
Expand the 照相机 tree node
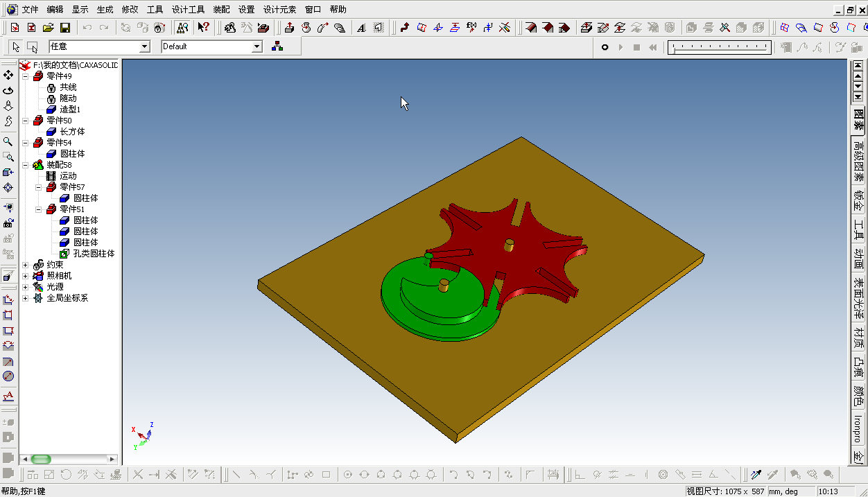point(26,276)
